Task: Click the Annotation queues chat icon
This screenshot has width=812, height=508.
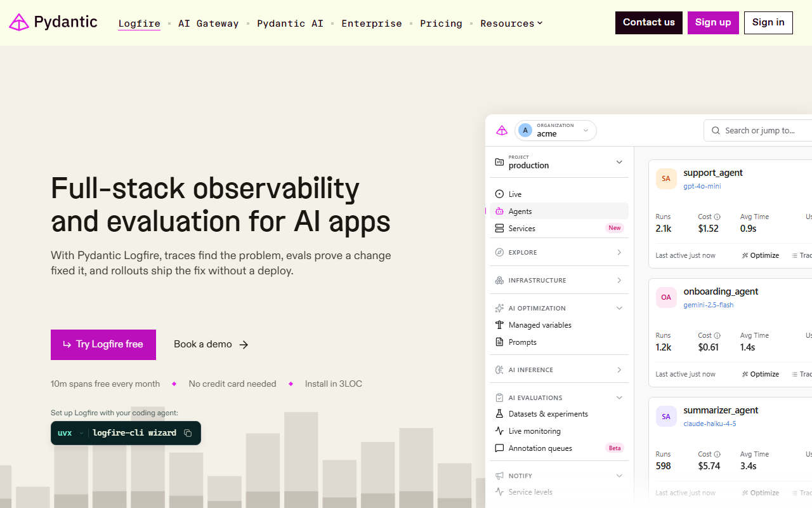Action: (499, 448)
